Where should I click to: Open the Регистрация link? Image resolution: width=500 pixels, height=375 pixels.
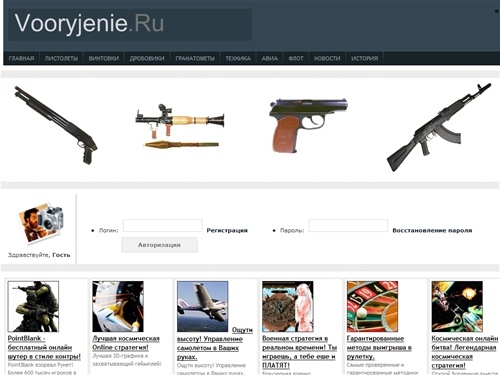(227, 230)
